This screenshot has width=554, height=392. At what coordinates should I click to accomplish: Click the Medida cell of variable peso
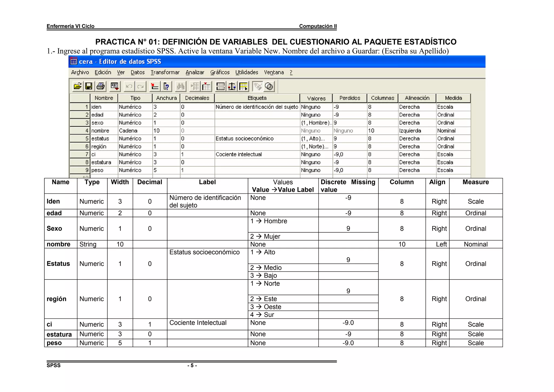(x=453, y=170)
